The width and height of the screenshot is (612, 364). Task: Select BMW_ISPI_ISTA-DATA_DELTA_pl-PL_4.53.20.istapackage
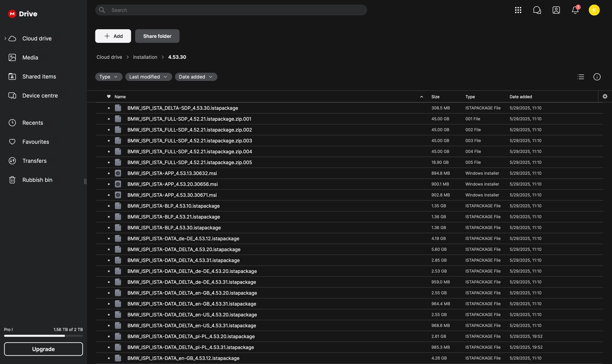click(349, 336)
